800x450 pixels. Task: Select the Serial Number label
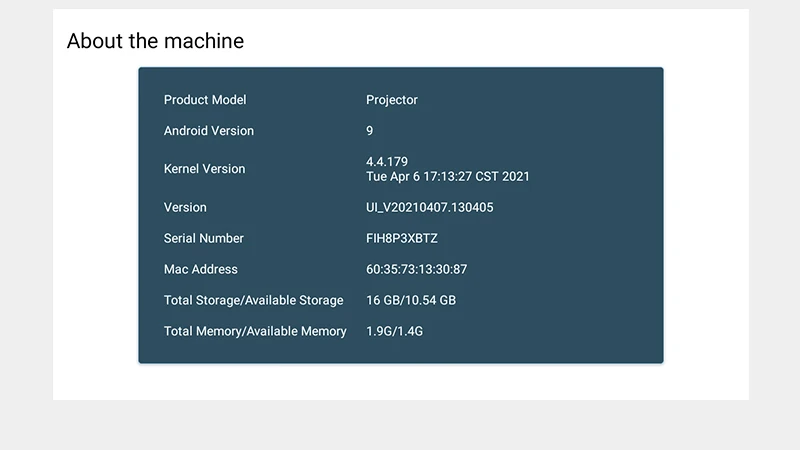pyautogui.click(x=204, y=239)
